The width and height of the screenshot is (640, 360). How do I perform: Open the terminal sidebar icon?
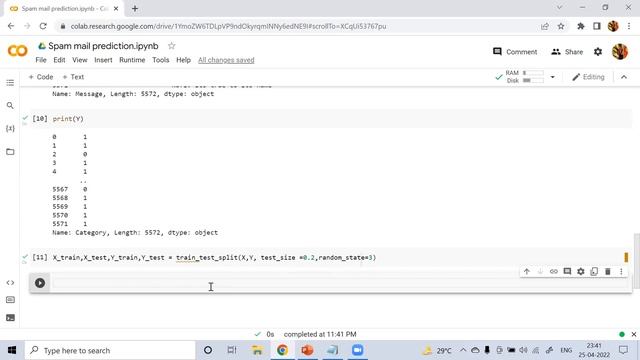(x=10, y=318)
